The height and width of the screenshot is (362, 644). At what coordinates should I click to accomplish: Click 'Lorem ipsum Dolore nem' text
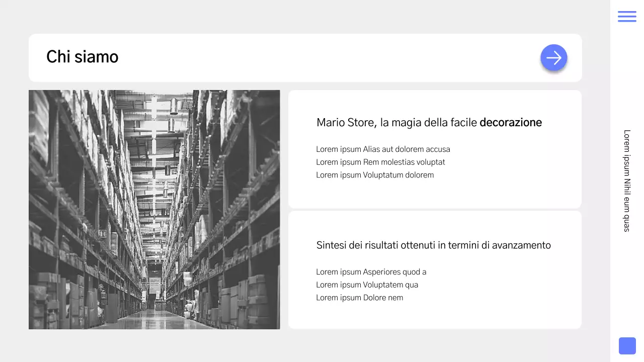click(x=359, y=297)
